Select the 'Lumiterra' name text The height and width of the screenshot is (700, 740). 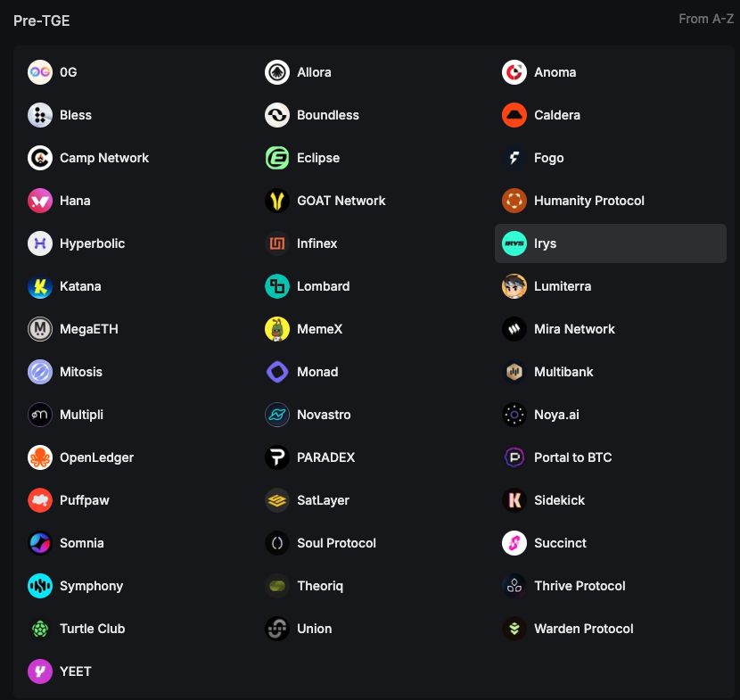coord(563,286)
